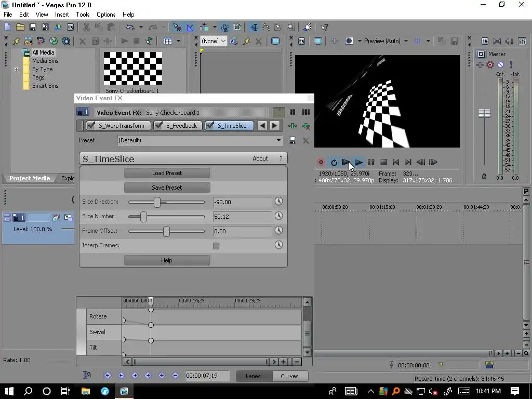532x399 pixels.
Task: Click the Slice Direction slider handle
Action: (157, 202)
